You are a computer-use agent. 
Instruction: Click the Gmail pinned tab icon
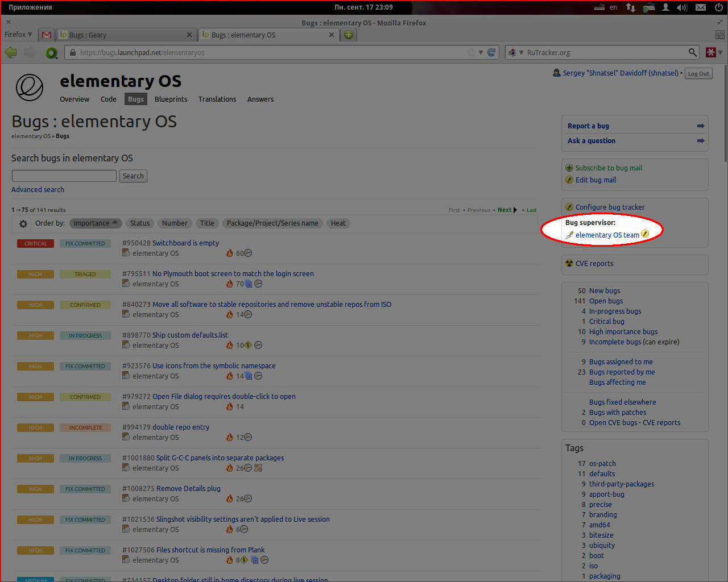(x=47, y=35)
